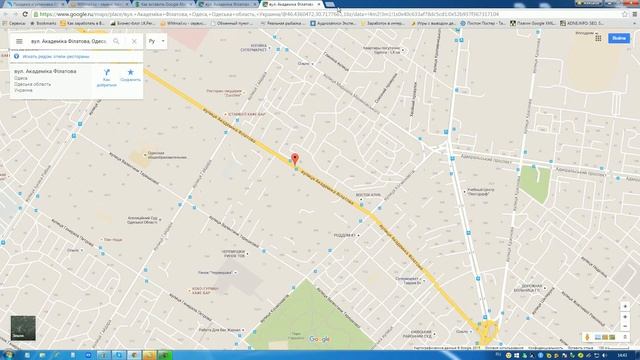Click 'Адмиральский проспект' street label
Image resolution: width=640 pixels, height=360 pixels.
point(486,159)
